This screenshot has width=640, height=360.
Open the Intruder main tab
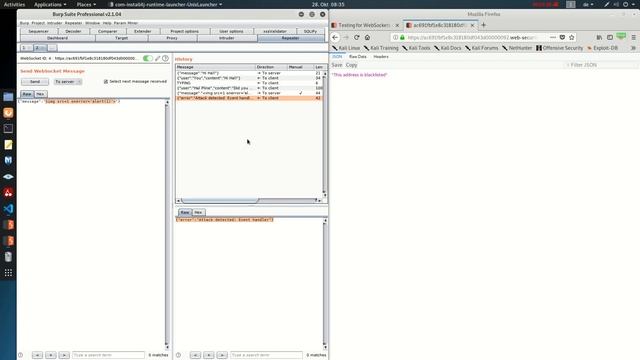pyautogui.click(x=227, y=38)
